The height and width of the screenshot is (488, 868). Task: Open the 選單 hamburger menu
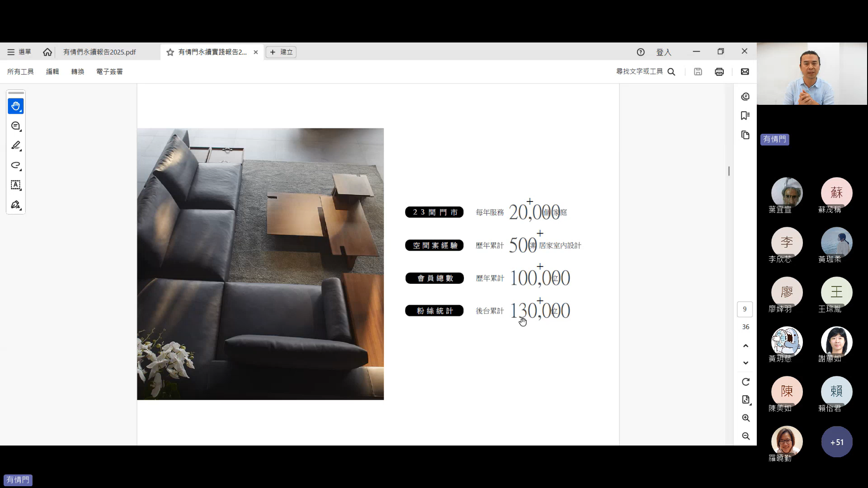click(19, 52)
